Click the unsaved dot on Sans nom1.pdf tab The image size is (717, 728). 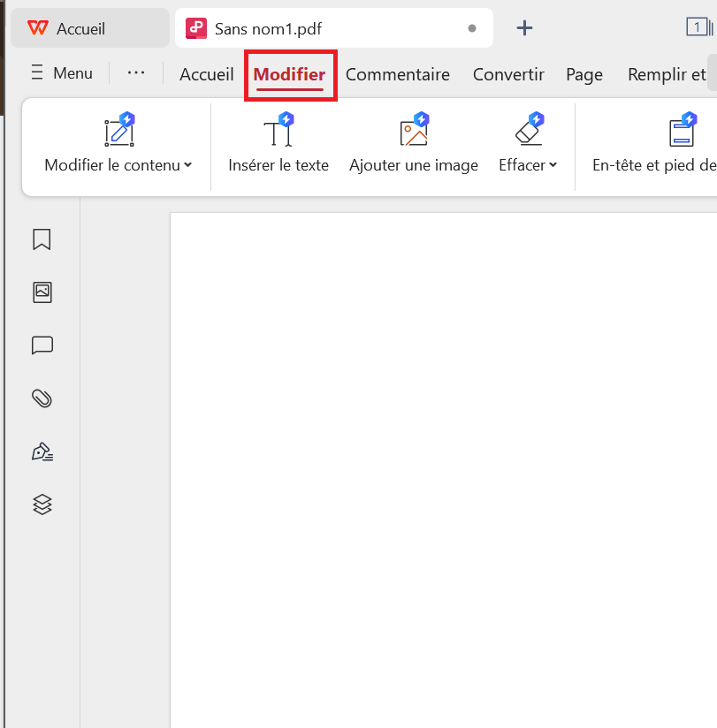tap(471, 28)
